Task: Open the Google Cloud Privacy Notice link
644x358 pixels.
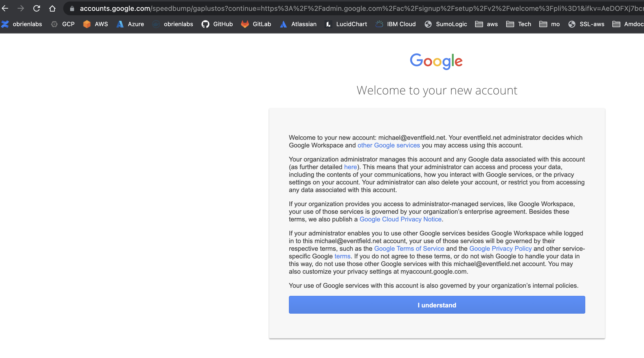Action: point(400,219)
